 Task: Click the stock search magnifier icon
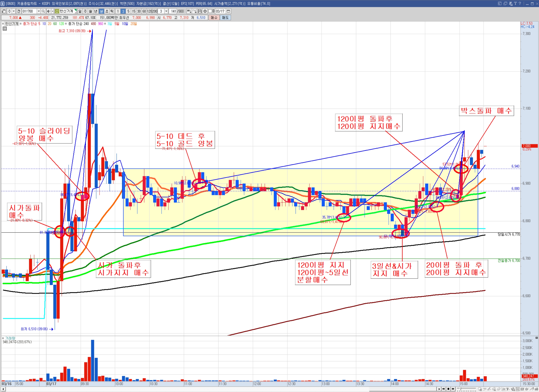pos(43,11)
